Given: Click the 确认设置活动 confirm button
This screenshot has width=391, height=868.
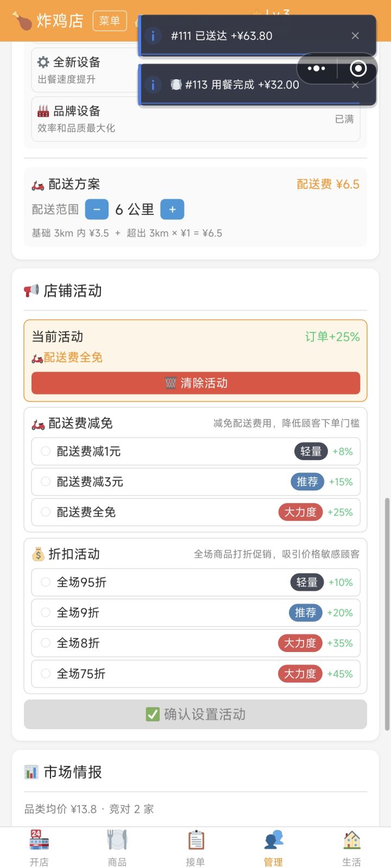Looking at the screenshot, I should pos(195,714).
